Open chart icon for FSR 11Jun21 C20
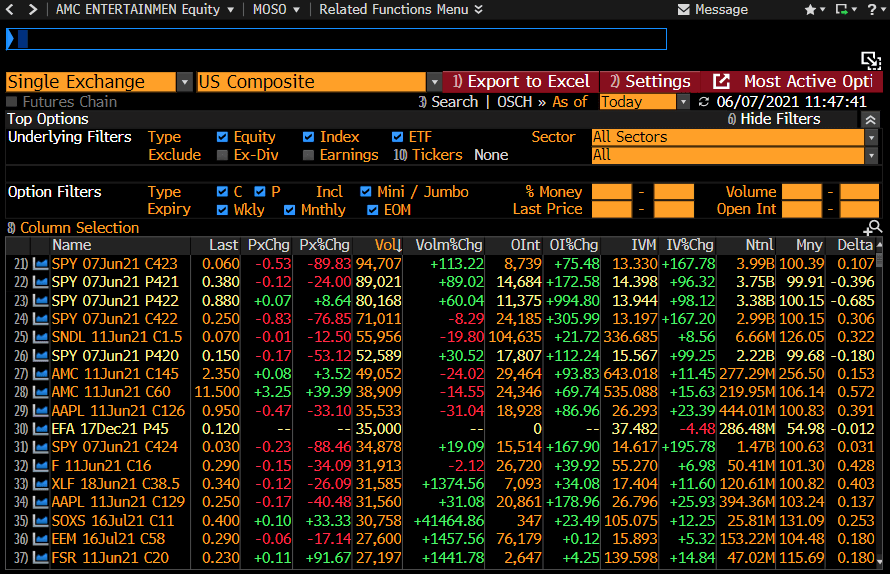 click(x=40, y=558)
